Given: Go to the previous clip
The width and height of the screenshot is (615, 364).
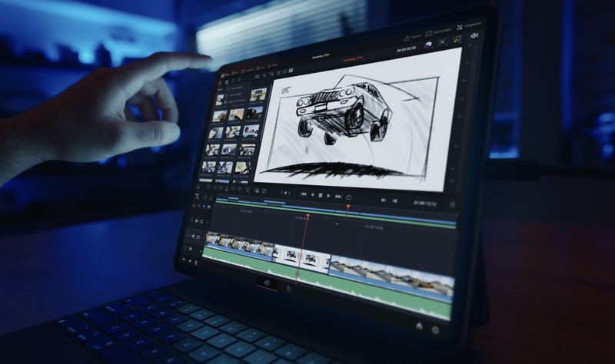Looking at the screenshot, I should (394, 201).
